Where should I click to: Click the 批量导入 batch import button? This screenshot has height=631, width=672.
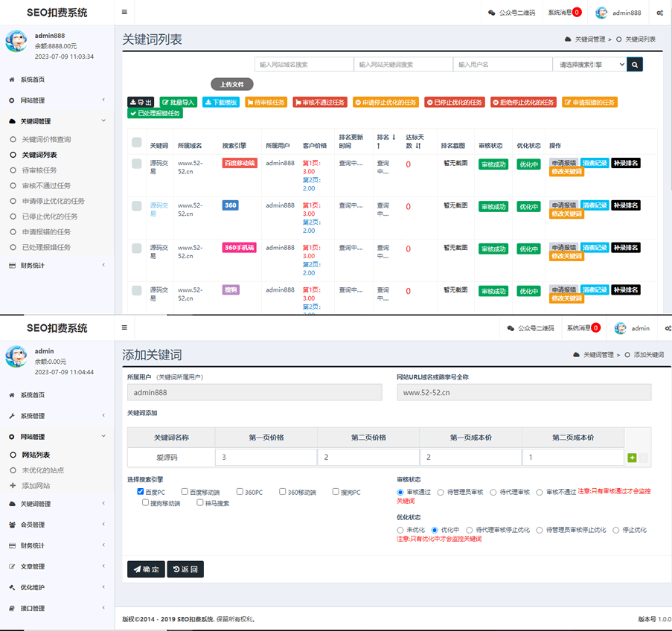179,102
